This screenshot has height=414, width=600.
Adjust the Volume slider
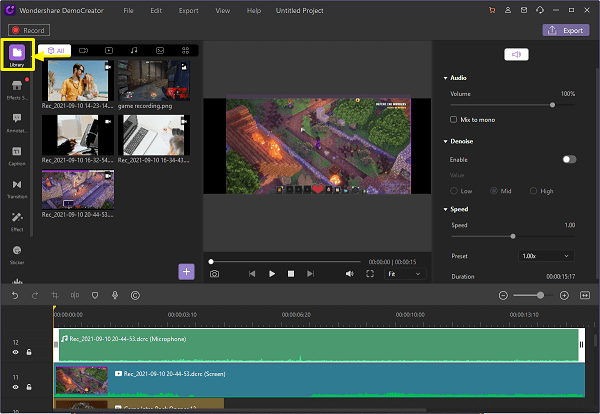(x=552, y=104)
